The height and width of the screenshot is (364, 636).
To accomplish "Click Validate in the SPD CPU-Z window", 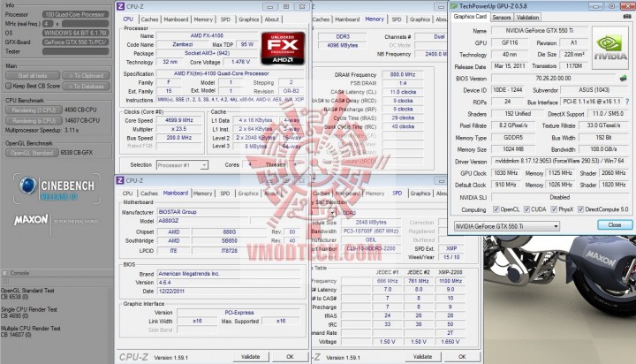I will click(x=422, y=357).
